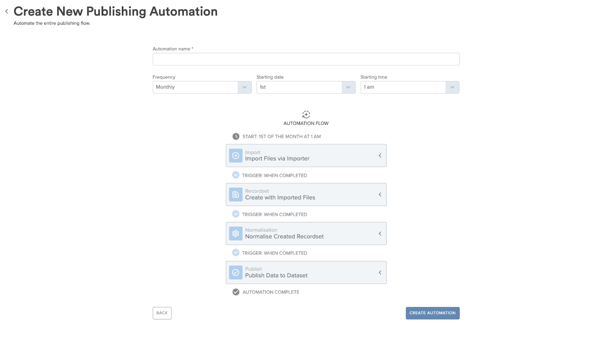Click the Automation Complete check icon
The height and width of the screenshot is (364, 600).
pos(236,292)
